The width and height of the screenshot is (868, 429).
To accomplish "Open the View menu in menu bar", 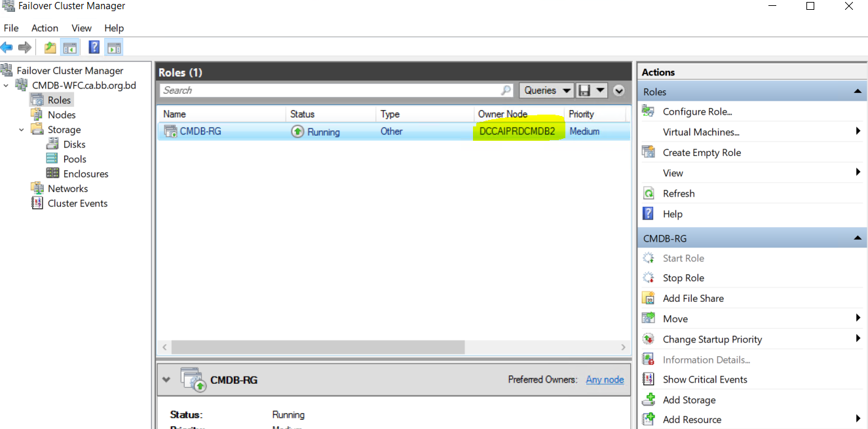I will click(82, 28).
